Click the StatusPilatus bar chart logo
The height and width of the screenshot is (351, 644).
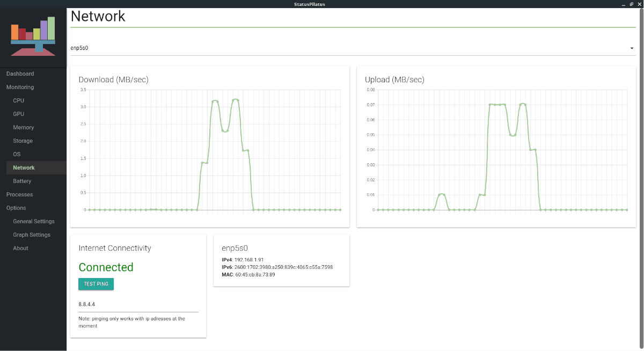click(x=33, y=36)
